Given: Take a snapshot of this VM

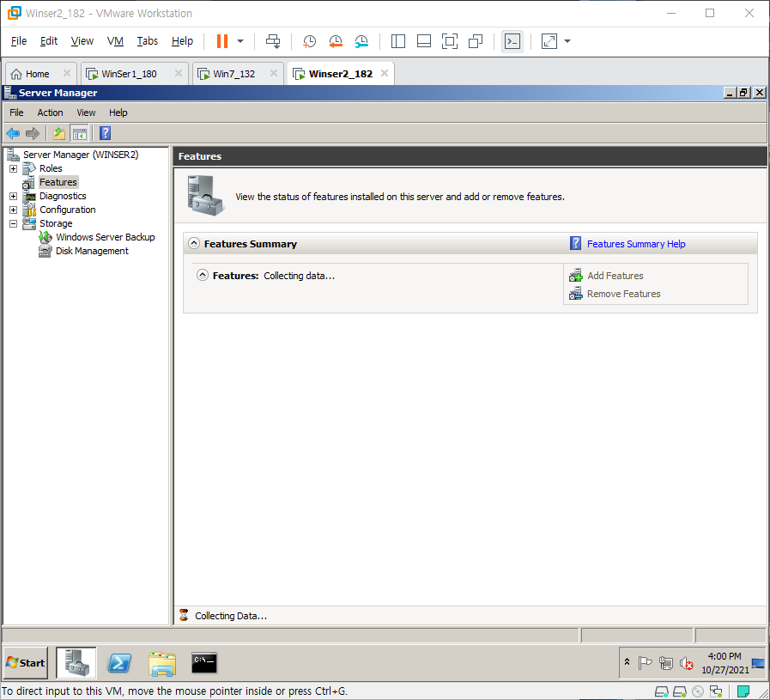Looking at the screenshot, I should (309, 41).
